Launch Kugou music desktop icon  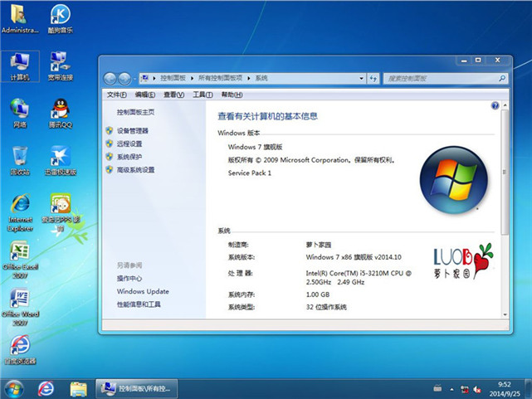point(60,19)
